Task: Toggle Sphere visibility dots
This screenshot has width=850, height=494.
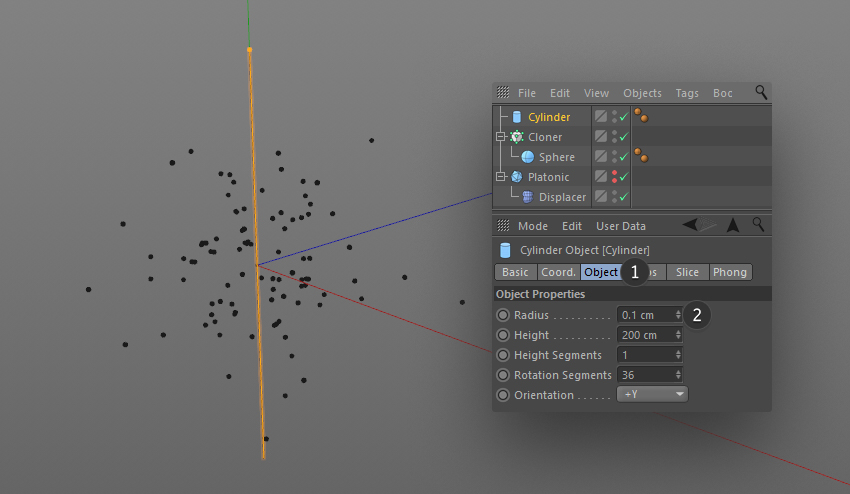Action: pos(614,156)
